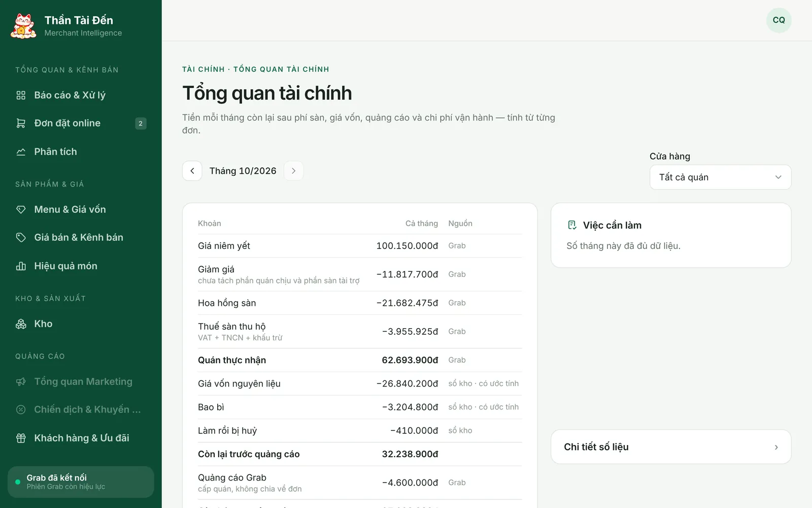Screen dimensions: 812x508
Task: Click the Phân tích chart icon
Action: pyautogui.click(x=21, y=152)
